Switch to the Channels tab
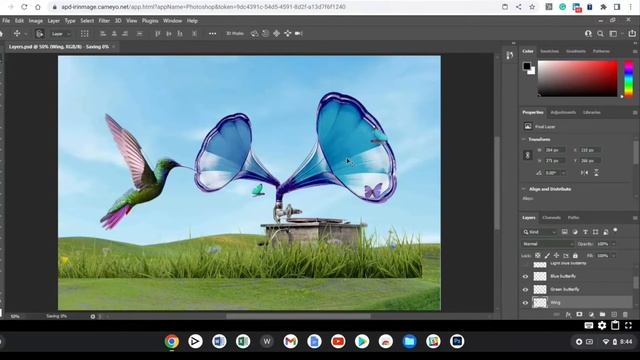This screenshot has width=640, height=360. point(551,218)
